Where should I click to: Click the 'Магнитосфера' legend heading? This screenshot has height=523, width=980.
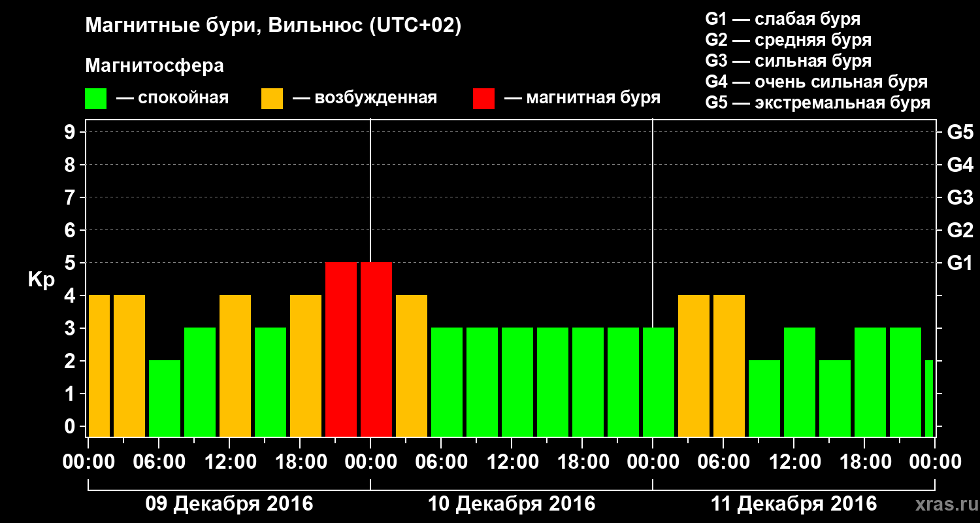click(x=155, y=66)
